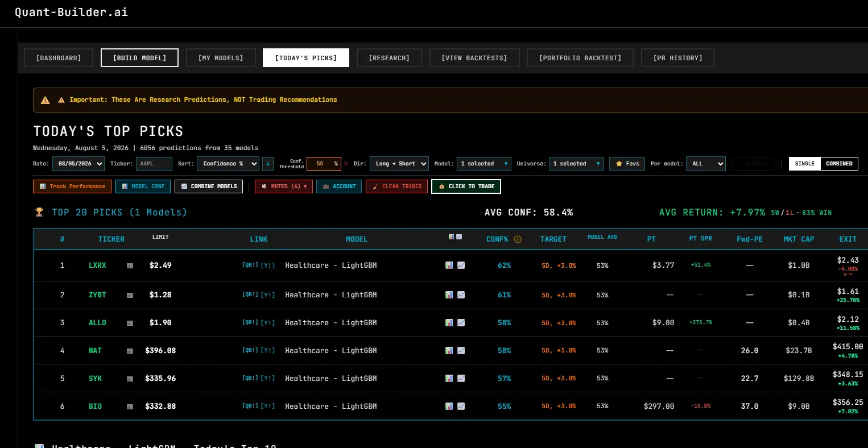
Task: Expand the MUTED (6) dropdown
Action: coord(284,186)
